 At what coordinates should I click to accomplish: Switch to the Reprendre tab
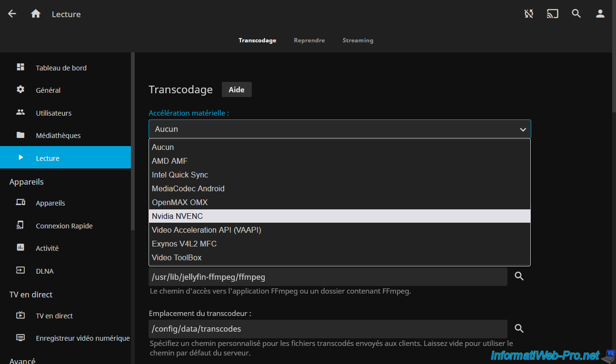(309, 40)
